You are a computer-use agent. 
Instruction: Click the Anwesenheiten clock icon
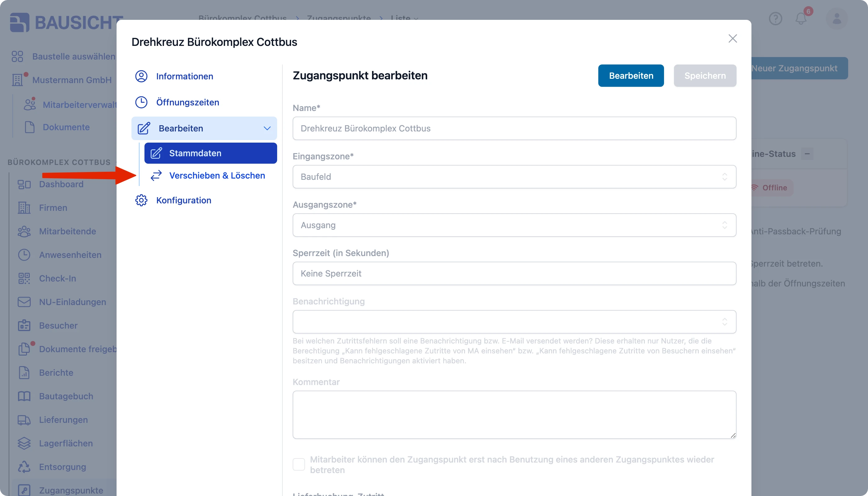coord(24,255)
